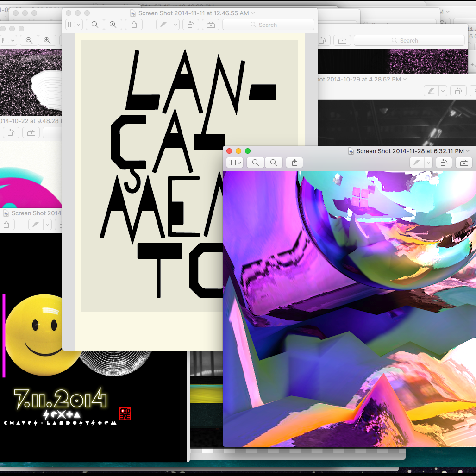Viewport: 476px width, 476px height.
Task: Click document proxy icon of 2014-11-28 window
Action: point(351,151)
